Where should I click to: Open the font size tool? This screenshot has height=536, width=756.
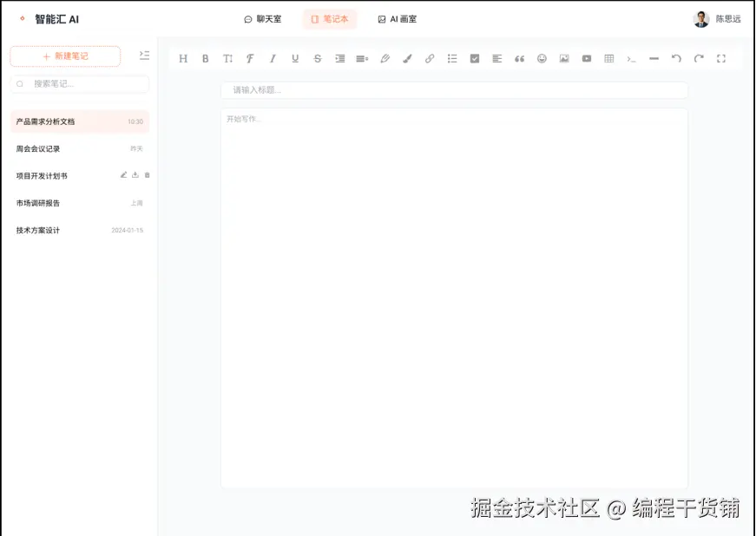click(x=227, y=59)
